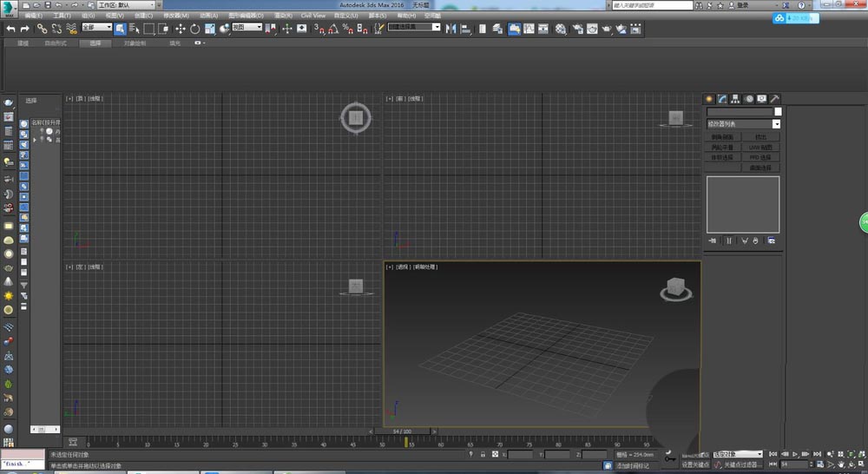
Task: Click the Mirror tool icon
Action: coord(450,29)
